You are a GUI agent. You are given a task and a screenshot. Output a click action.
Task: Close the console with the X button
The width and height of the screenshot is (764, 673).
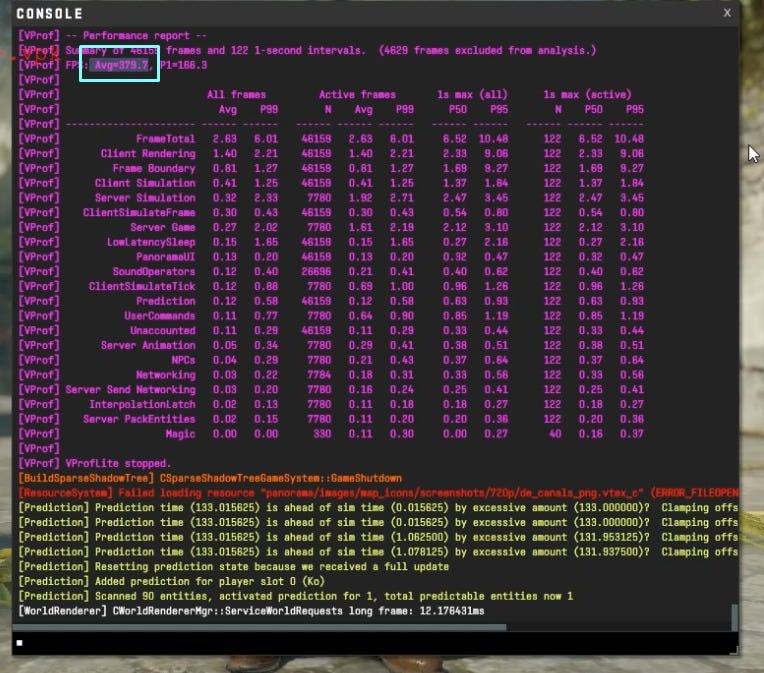tap(727, 13)
